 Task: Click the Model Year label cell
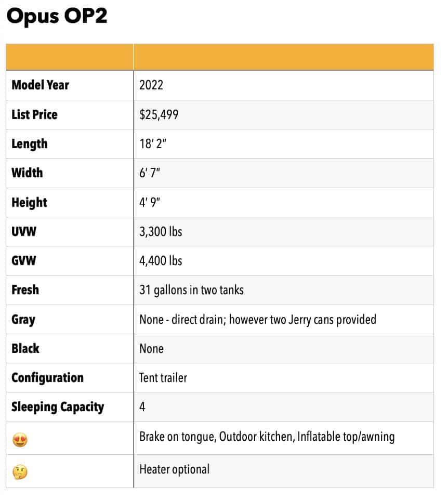(70, 85)
